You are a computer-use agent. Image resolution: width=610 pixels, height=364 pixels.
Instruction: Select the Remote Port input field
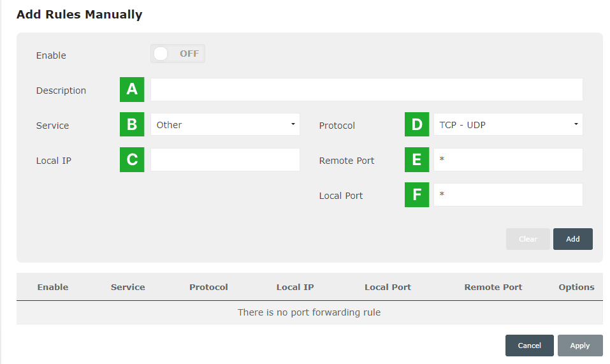point(508,160)
